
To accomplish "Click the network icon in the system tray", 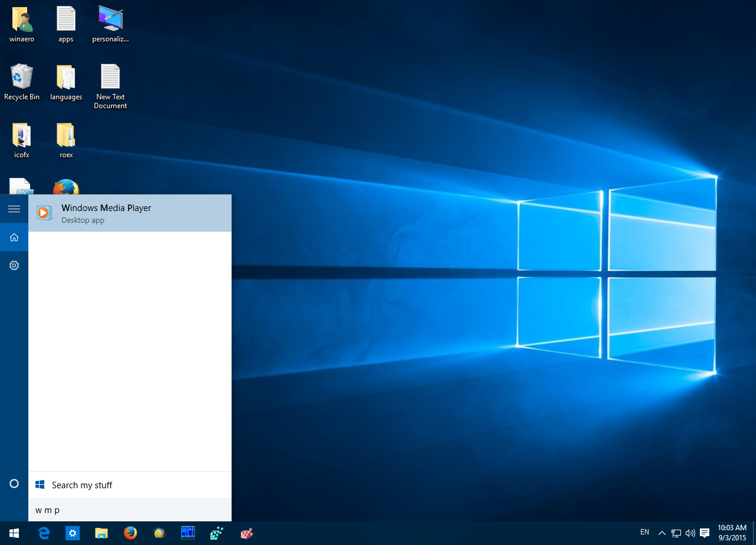I will pos(676,533).
